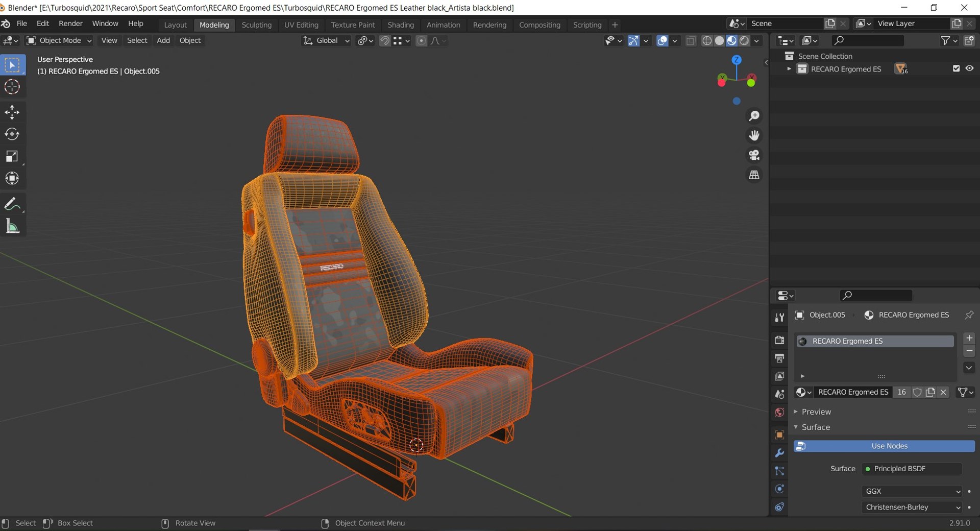980x531 pixels.
Task: Toggle the camera view icon
Action: pos(754,155)
